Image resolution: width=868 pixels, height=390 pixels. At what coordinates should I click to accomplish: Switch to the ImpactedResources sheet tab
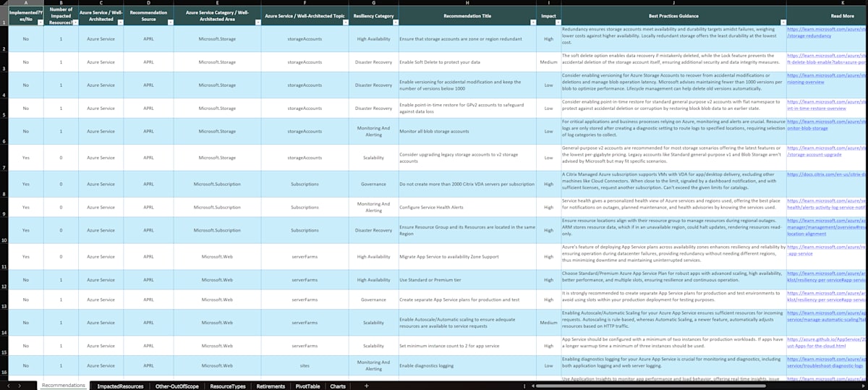pyautogui.click(x=120, y=386)
